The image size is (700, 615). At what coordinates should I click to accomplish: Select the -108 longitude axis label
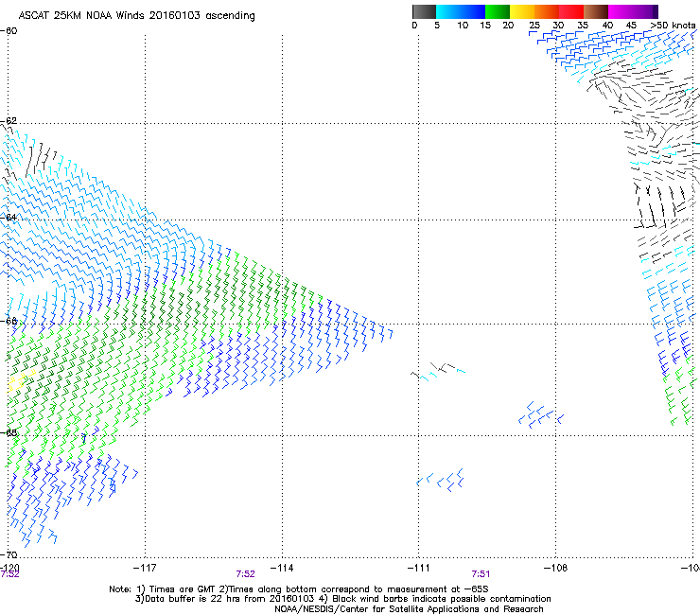pyautogui.click(x=556, y=568)
